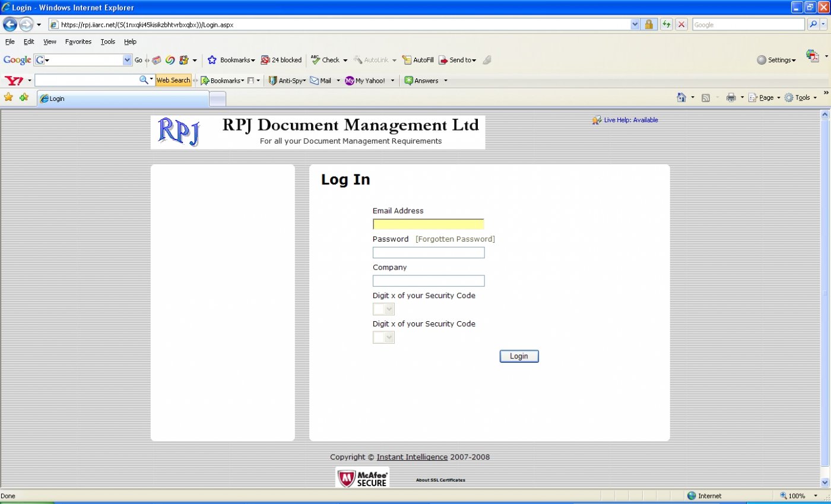The width and height of the screenshot is (831, 504).
Task: Click the My Yahoo! toolbar button
Action: [x=365, y=80]
